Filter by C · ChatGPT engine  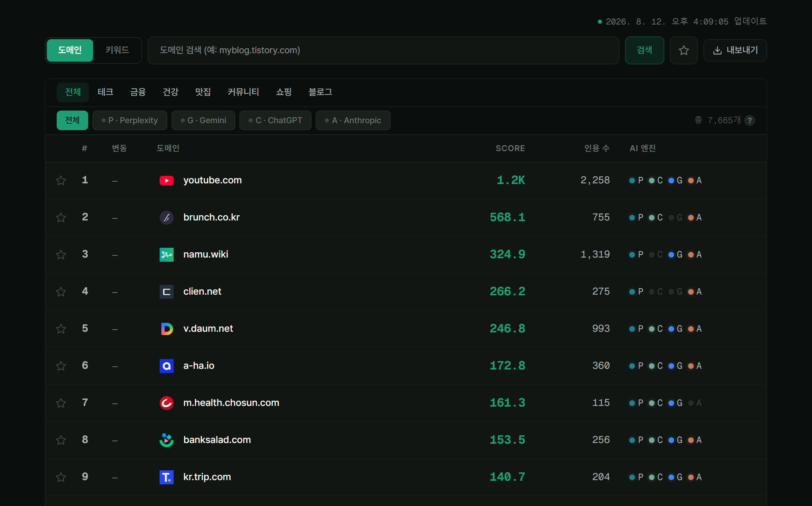275,120
